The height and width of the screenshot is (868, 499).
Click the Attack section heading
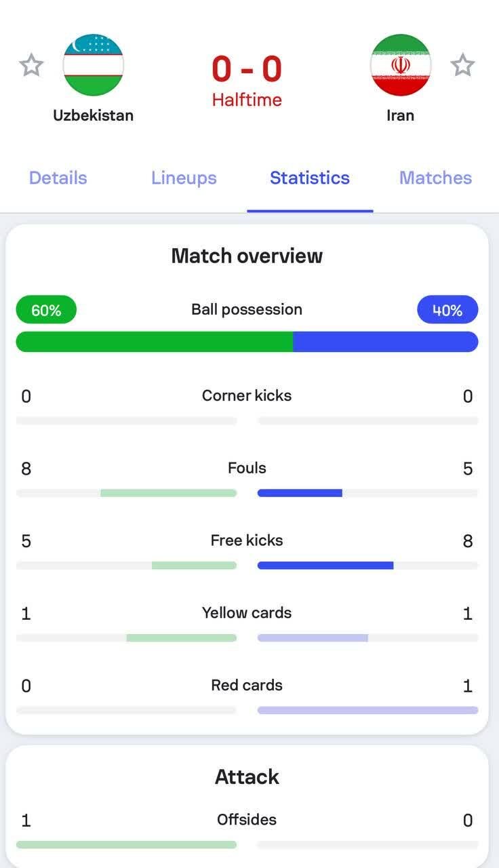(247, 776)
